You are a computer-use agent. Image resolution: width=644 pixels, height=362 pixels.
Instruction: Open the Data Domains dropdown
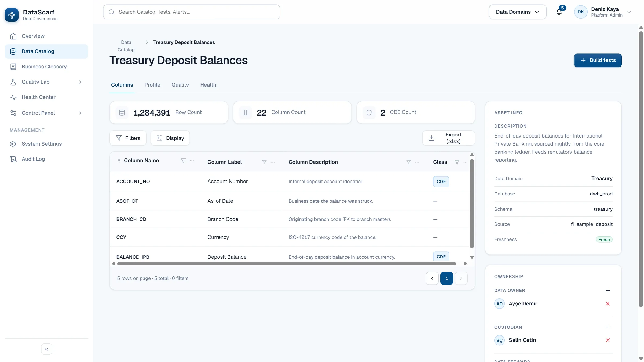coord(518,12)
